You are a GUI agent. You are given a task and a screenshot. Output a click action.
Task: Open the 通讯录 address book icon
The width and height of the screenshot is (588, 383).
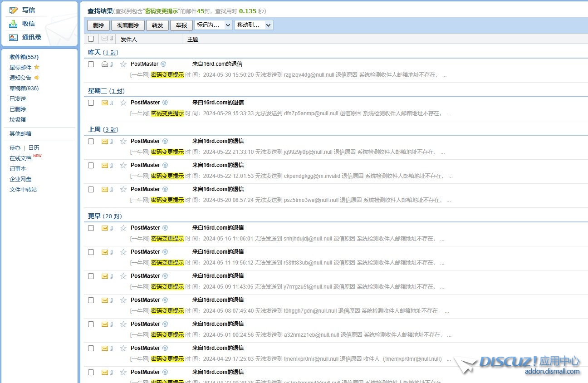(x=14, y=37)
